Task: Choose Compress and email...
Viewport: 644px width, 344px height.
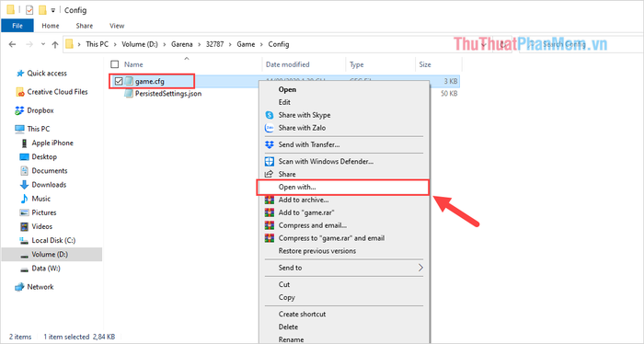Action: [x=313, y=225]
